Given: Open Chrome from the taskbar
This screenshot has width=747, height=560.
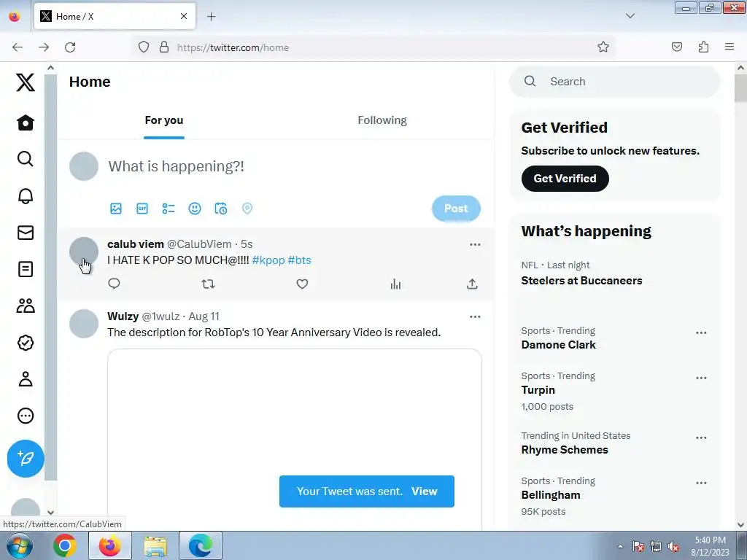Looking at the screenshot, I should pos(65,545).
